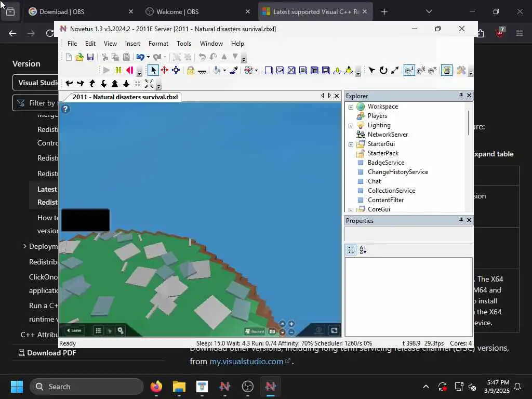This screenshot has height=399, width=532.
Task: Click the camera Pan left arrow icon
Action: 69,84
